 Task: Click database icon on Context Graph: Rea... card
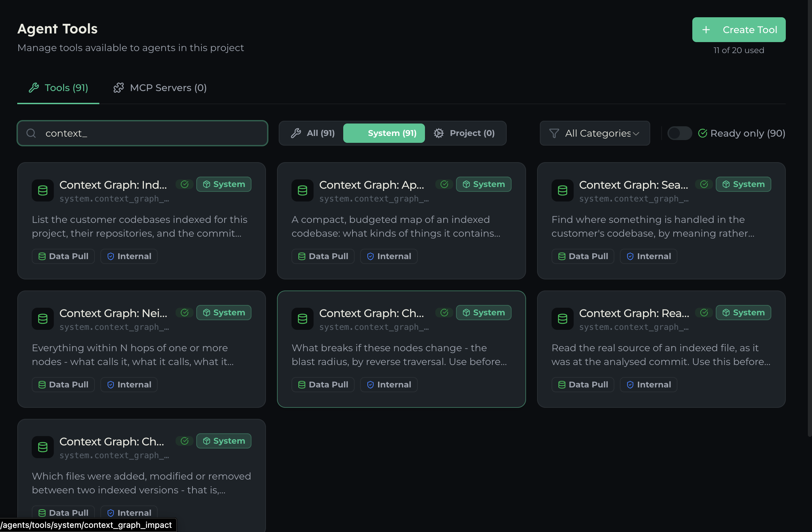563,319
